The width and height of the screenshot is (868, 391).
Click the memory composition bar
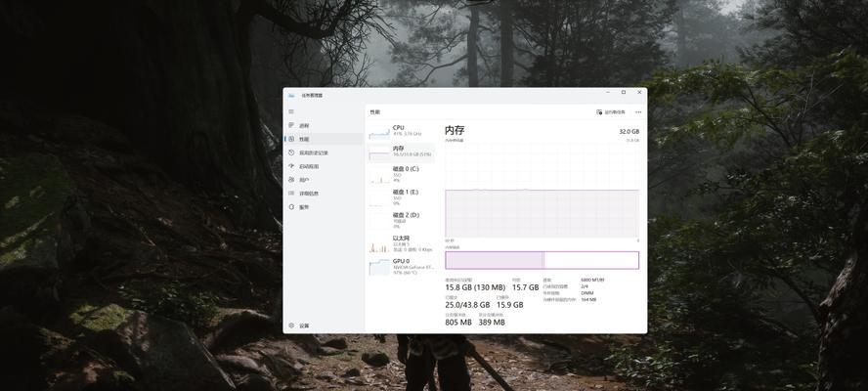tap(542, 260)
